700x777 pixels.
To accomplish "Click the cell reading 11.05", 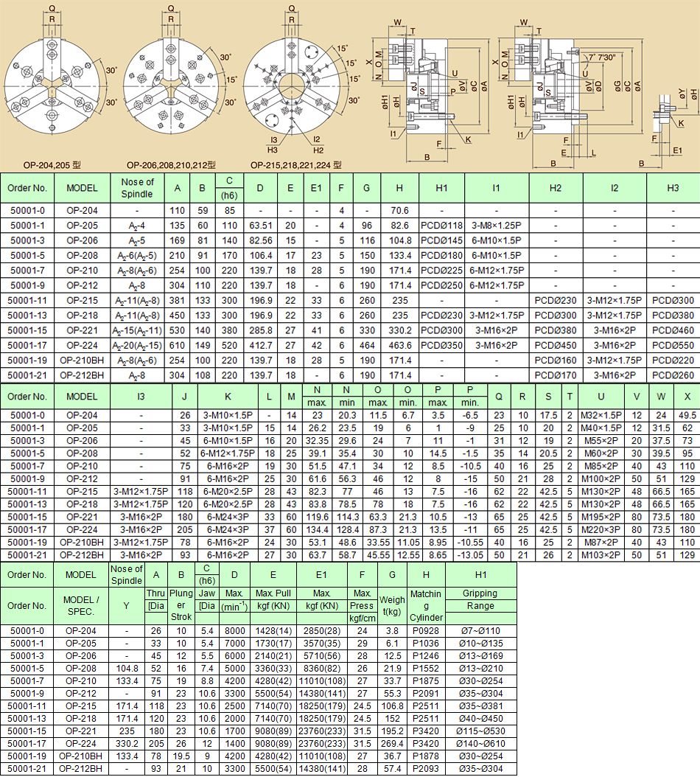I will point(408,542).
